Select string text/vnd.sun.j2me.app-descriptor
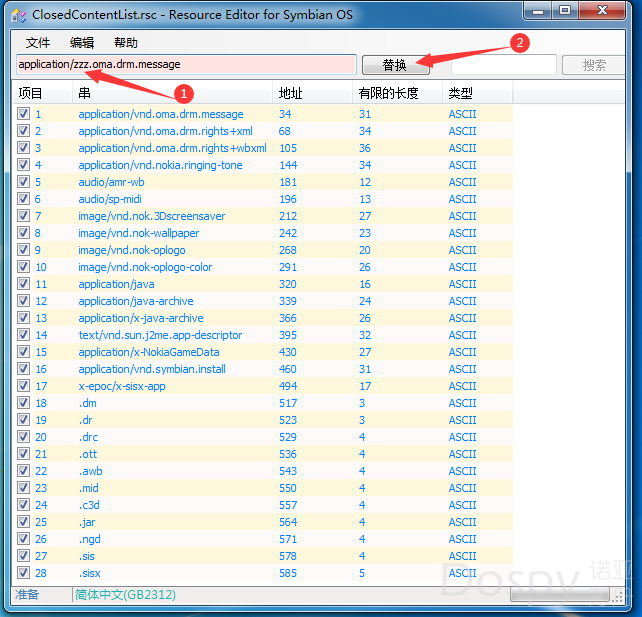The image size is (642, 617). pyautogui.click(x=160, y=335)
